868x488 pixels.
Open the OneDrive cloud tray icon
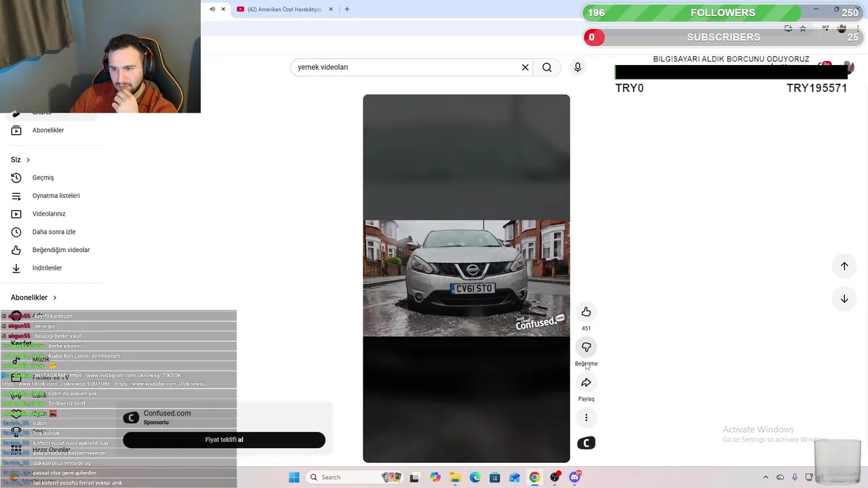(x=781, y=477)
